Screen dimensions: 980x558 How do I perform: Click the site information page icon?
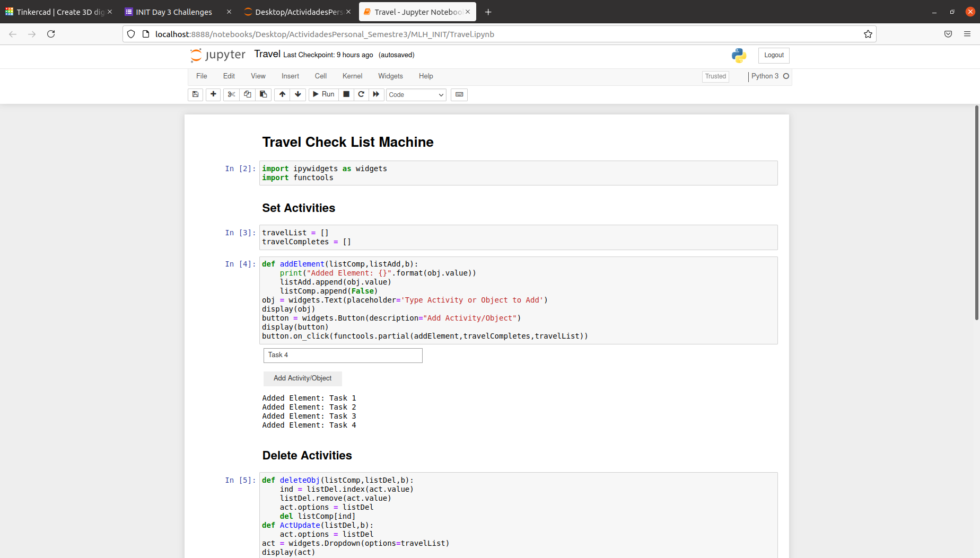(146, 34)
